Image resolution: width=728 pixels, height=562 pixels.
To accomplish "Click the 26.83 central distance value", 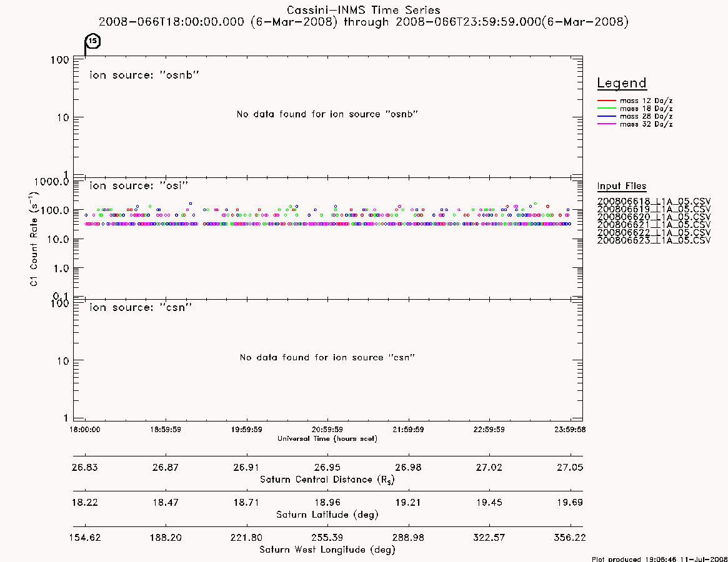I will coord(85,467).
